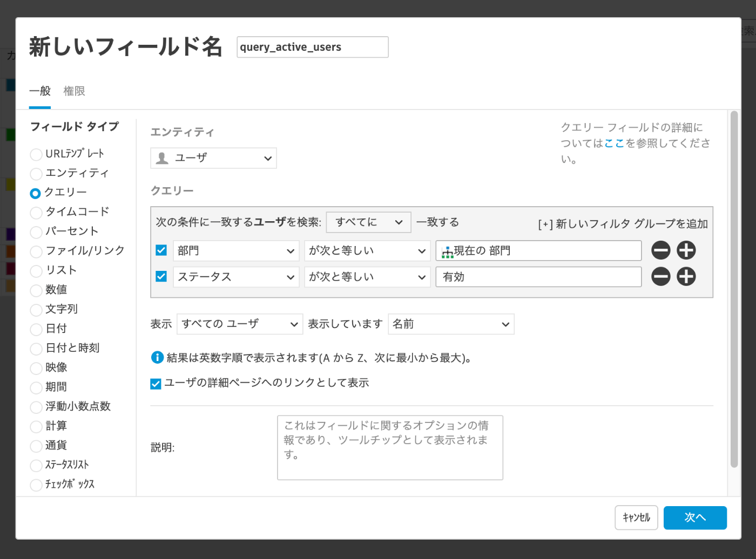Image resolution: width=756 pixels, height=559 pixels.
Task: Choose the 日付 field type
Action: coord(36,329)
